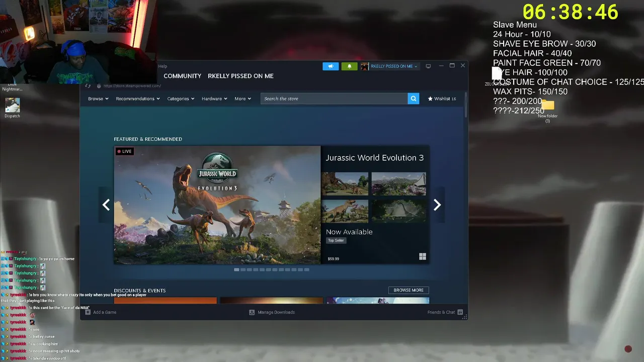The image size is (644, 362).
Task: Click the DISCOUNTS & EVENTS heading
Action: 139,291
